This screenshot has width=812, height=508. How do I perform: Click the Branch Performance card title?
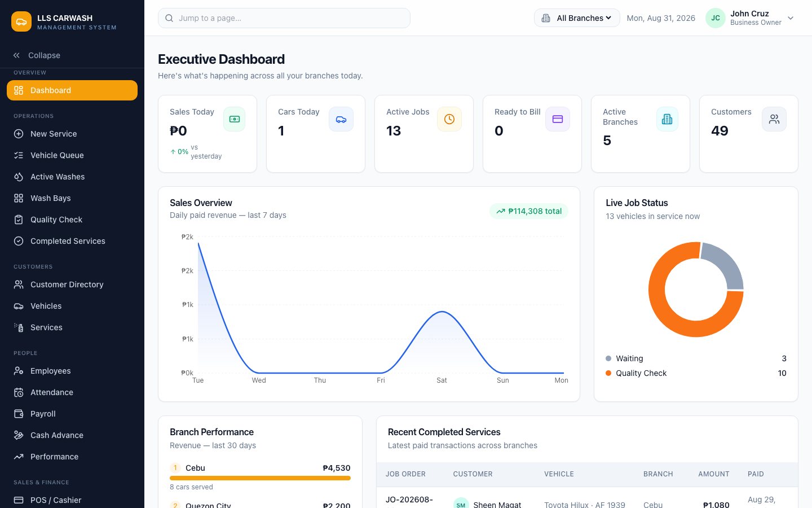pos(211,432)
